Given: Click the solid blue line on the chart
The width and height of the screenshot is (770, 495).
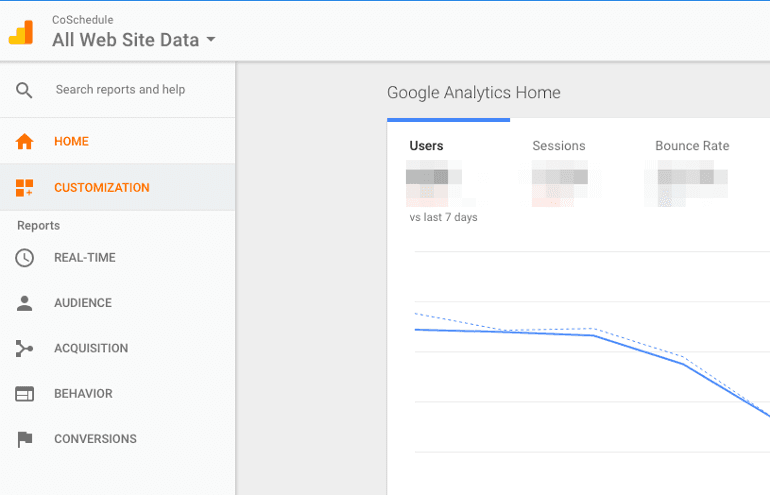Looking at the screenshot, I should point(638,350).
